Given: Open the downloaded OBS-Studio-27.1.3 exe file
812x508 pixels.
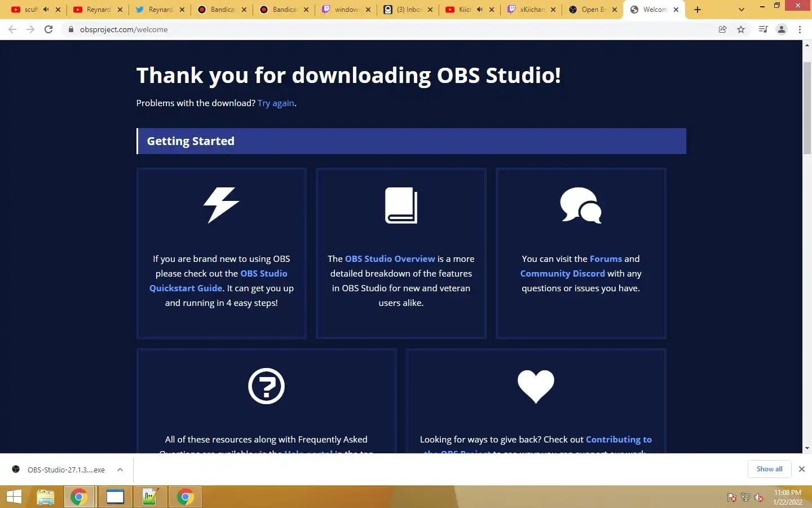Looking at the screenshot, I should click(66, 470).
